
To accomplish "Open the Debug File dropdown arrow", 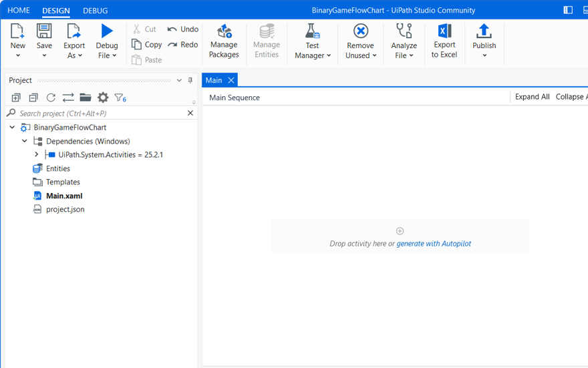I will [x=114, y=55].
